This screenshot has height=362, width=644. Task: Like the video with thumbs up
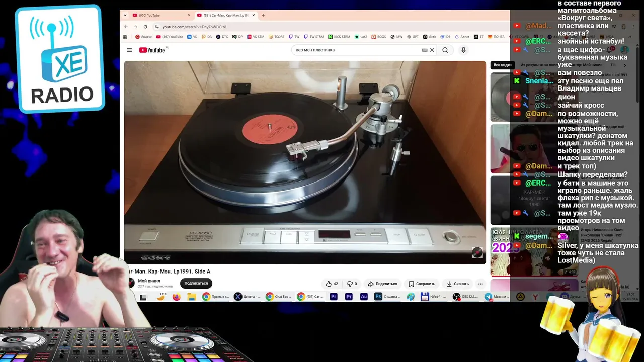[332, 284]
